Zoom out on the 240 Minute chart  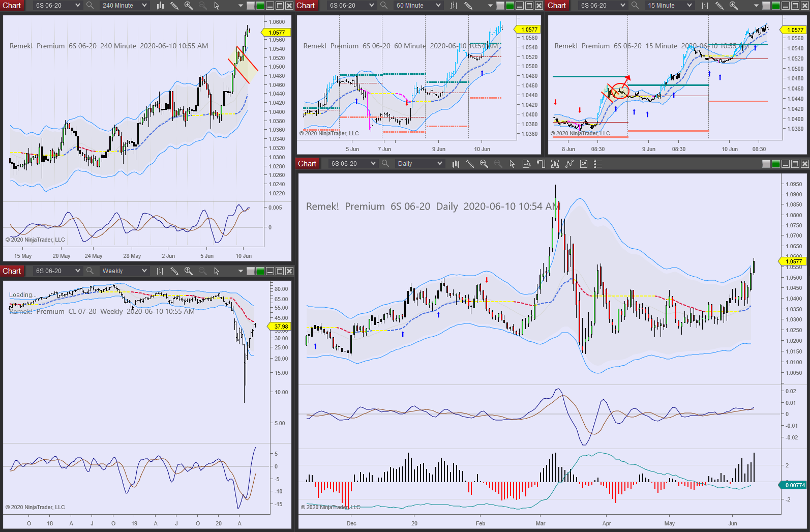point(203,6)
